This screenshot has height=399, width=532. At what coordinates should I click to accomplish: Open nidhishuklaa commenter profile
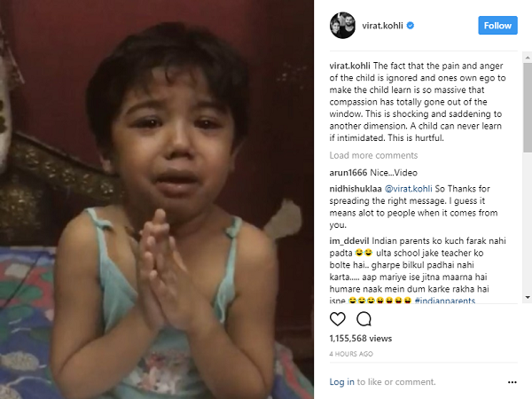coord(356,189)
